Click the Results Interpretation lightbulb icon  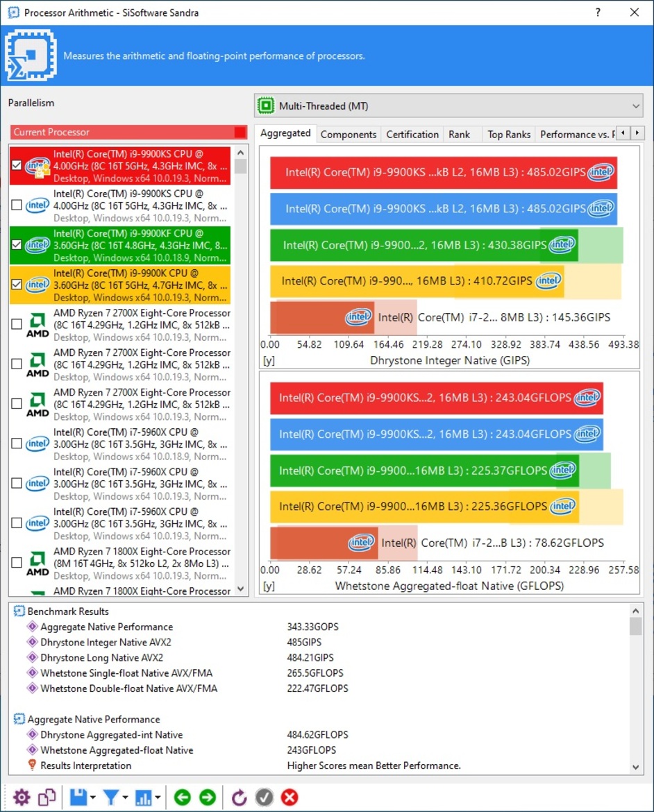pyautogui.click(x=32, y=765)
